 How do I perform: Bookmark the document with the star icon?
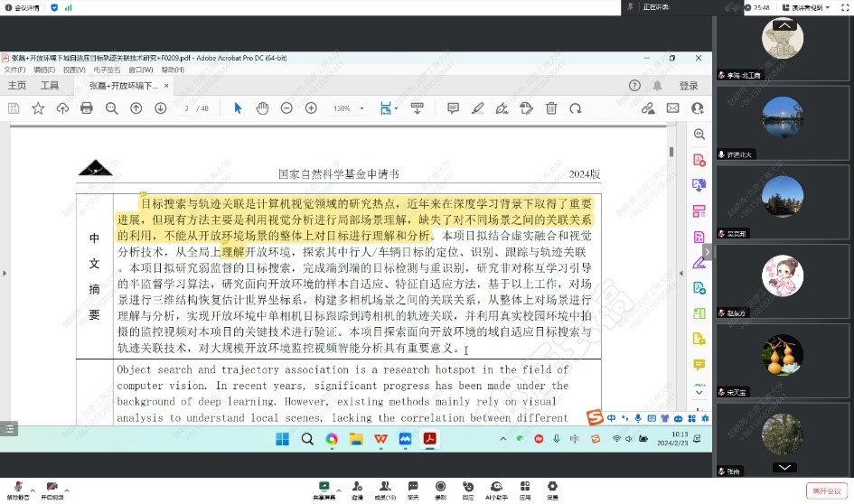pos(38,108)
